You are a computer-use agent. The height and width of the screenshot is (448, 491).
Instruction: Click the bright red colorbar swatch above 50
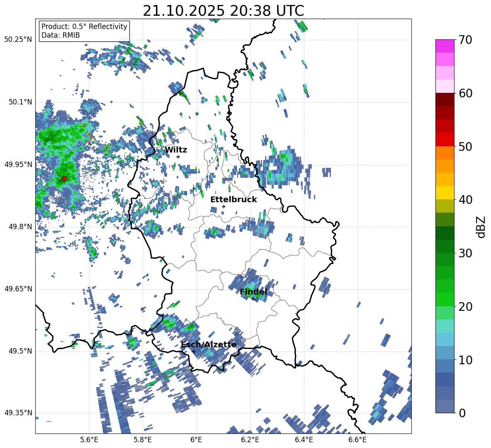point(445,140)
